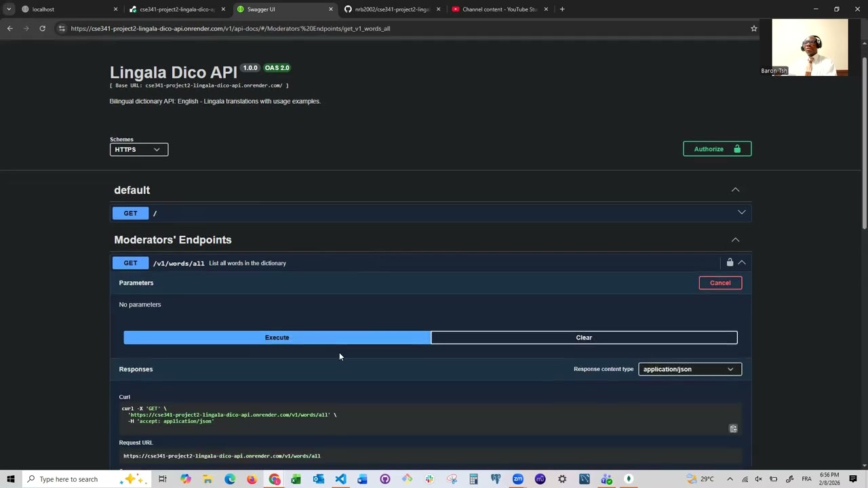
Task: Show hidden system tray icons
Action: (731, 479)
